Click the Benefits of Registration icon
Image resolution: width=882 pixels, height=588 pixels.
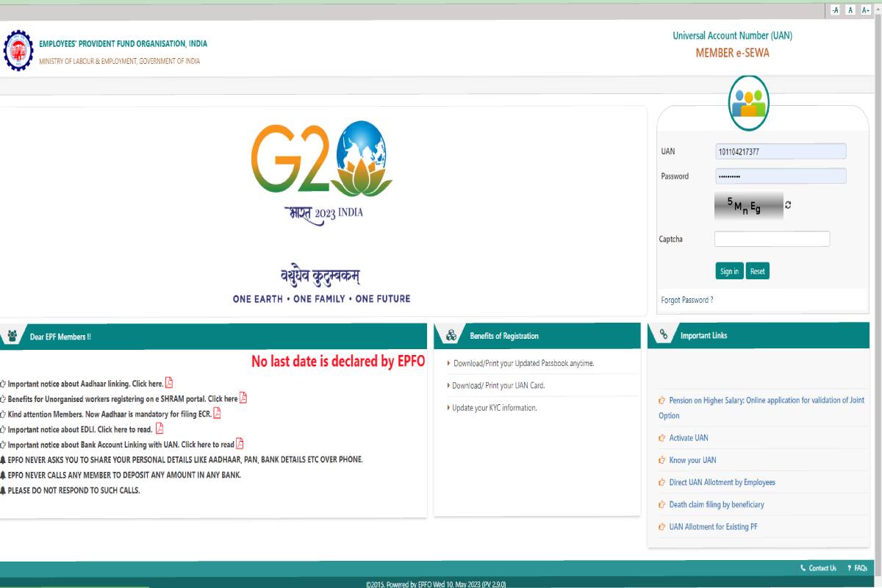pyautogui.click(x=451, y=335)
